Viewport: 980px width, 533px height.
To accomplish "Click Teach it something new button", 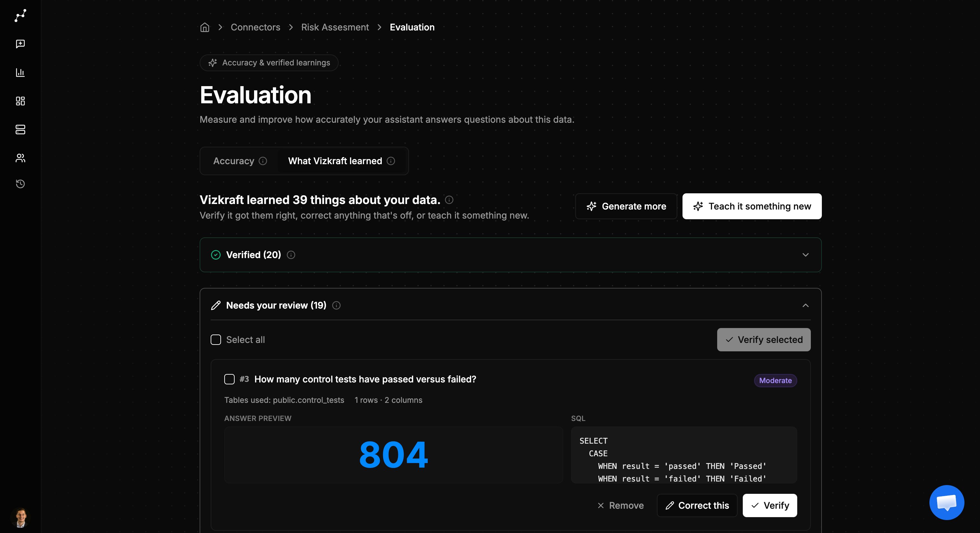I will click(752, 207).
